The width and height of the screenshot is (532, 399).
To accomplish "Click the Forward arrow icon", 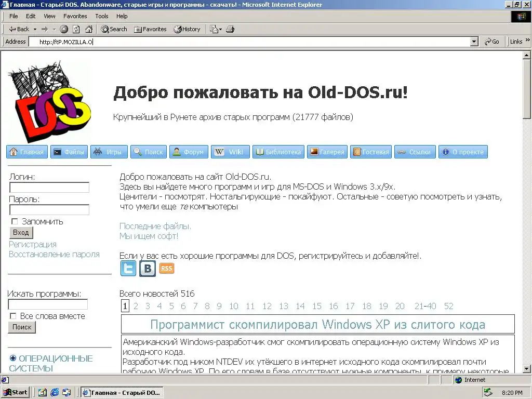I will [x=45, y=29].
